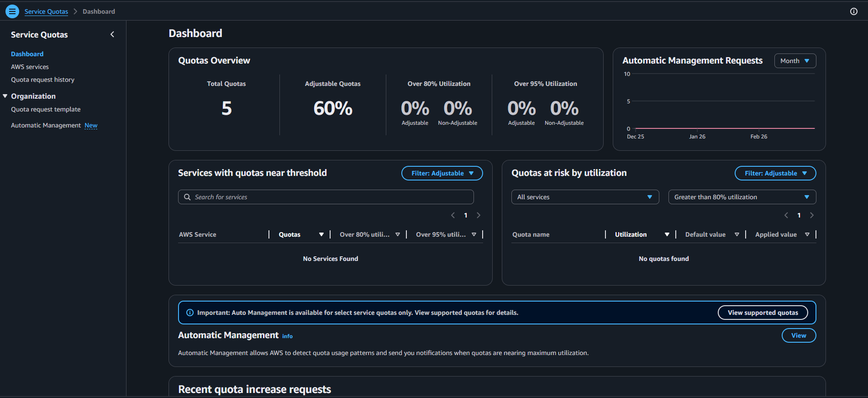Sort by Default value column arrow
Viewport: 868px width, 398px height.
click(737, 234)
